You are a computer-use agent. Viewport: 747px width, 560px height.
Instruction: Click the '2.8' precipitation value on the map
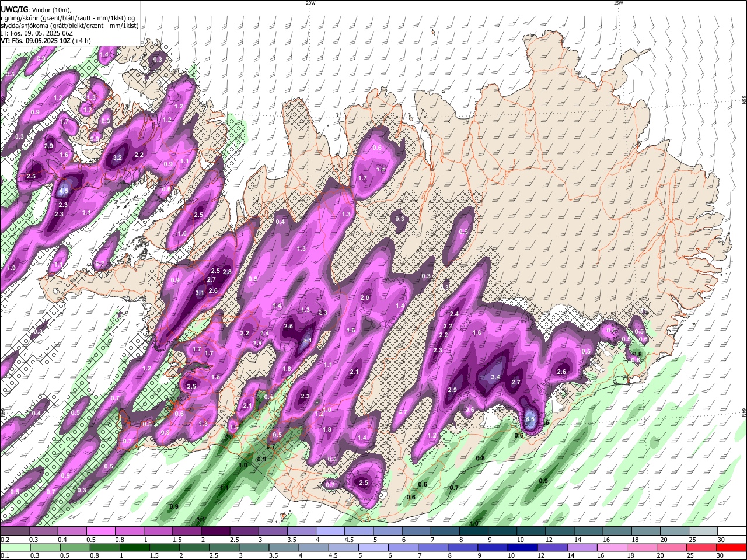(227, 272)
